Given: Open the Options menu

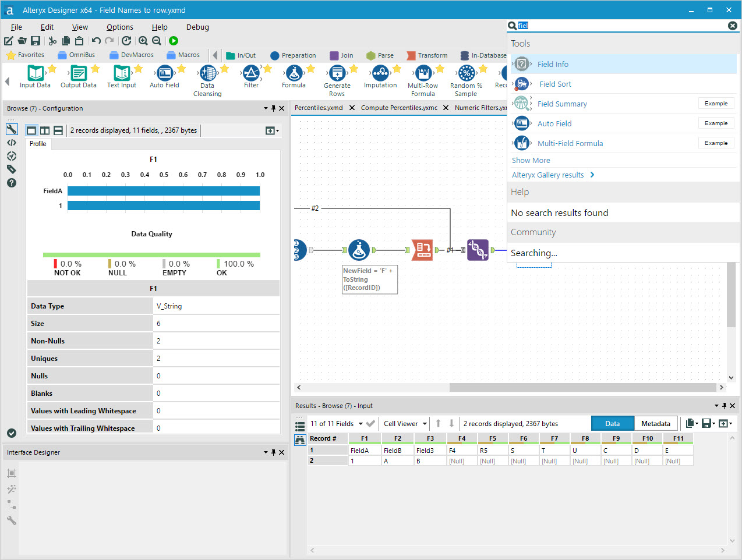Looking at the screenshot, I should tap(120, 27).
